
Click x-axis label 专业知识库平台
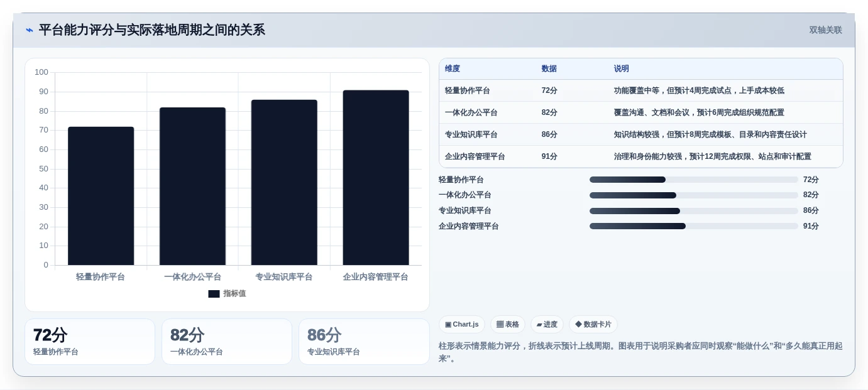284,277
